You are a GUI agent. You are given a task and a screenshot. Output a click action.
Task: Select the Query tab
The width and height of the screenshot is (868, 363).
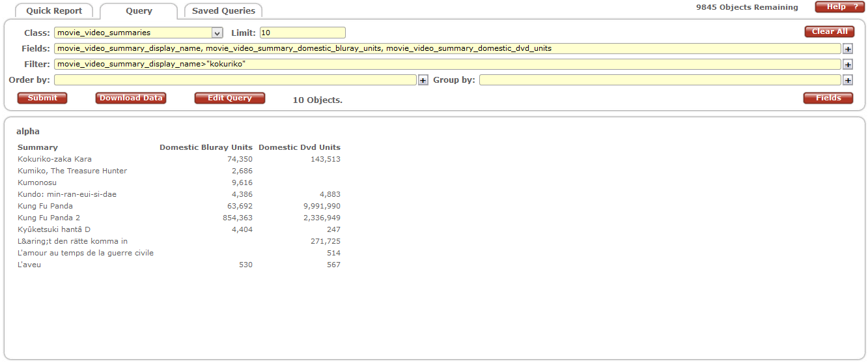tap(139, 11)
